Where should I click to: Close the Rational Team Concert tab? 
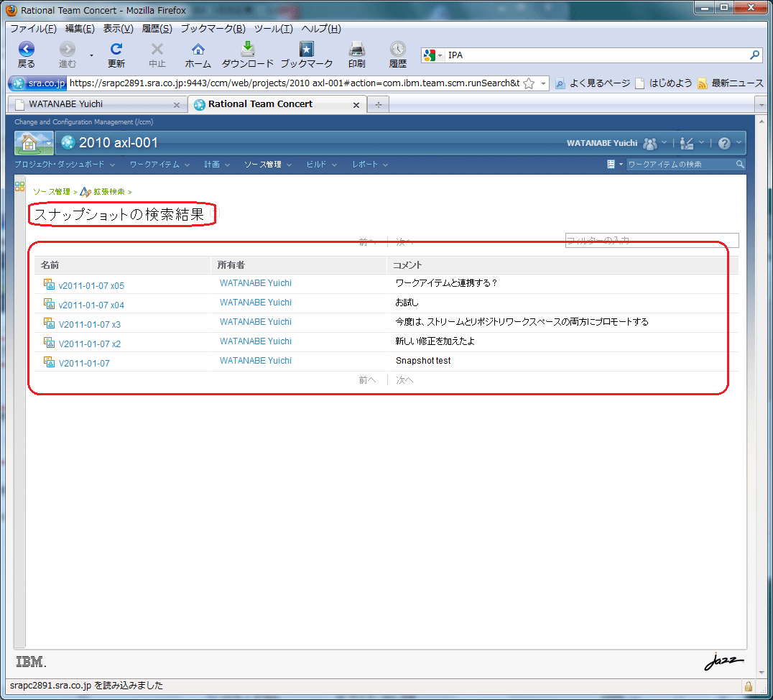(x=356, y=105)
